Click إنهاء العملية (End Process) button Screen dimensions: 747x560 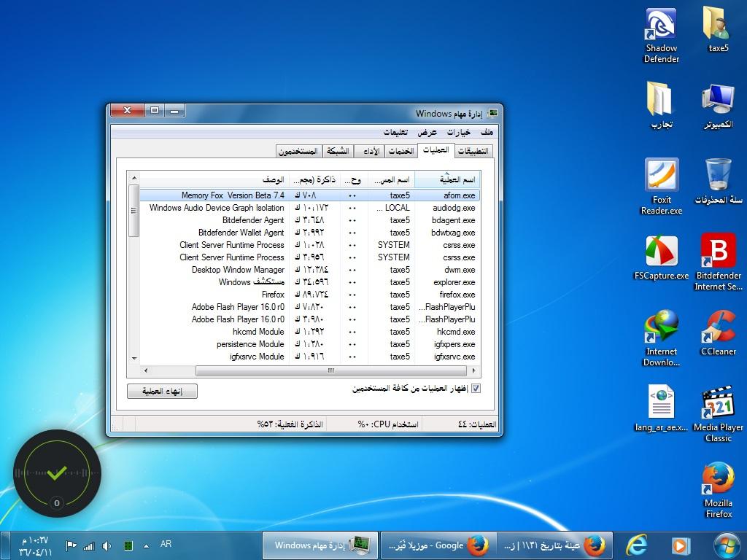tap(162, 391)
